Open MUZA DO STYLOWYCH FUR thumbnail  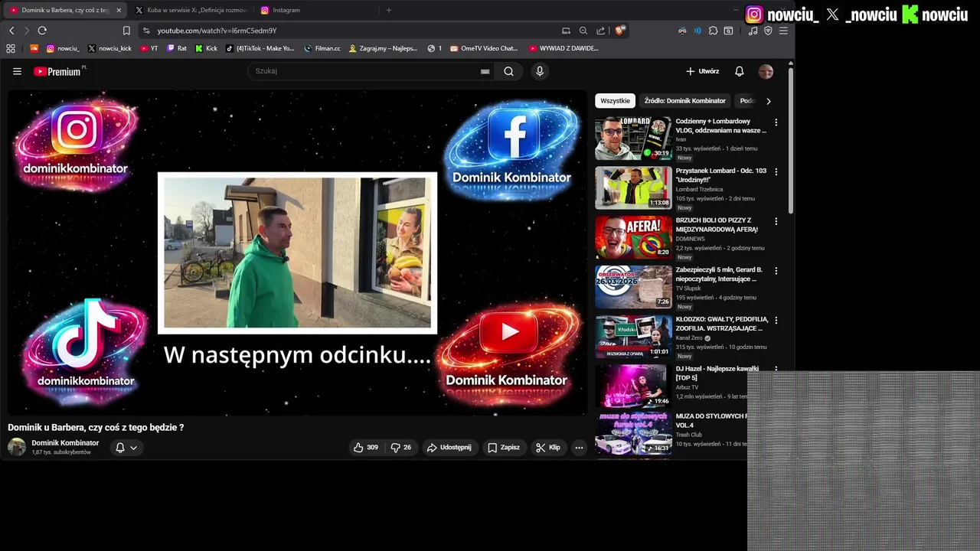(633, 433)
